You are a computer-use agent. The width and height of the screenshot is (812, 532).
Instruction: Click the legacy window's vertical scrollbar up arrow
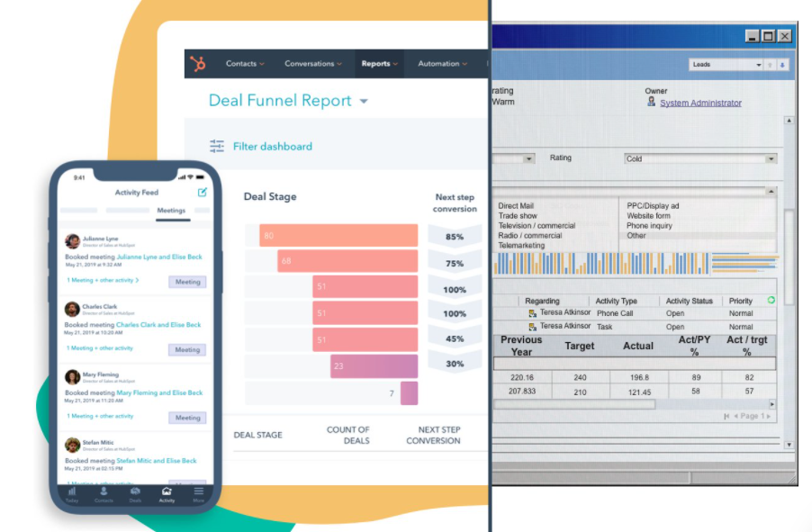pos(789,121)
